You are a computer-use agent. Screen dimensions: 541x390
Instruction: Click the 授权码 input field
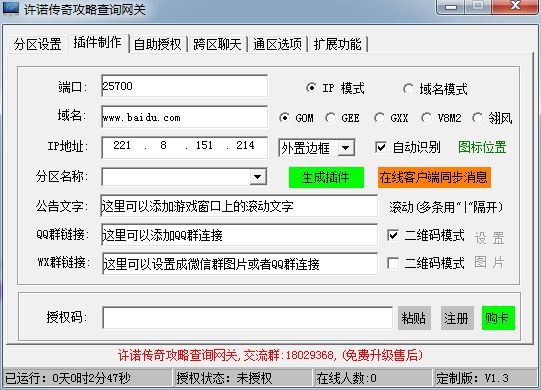point(247,318)
